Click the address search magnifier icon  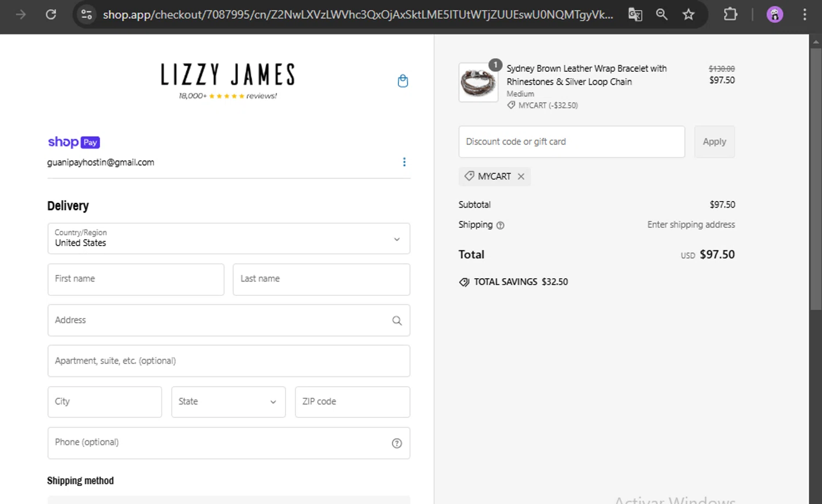(397, 320)
